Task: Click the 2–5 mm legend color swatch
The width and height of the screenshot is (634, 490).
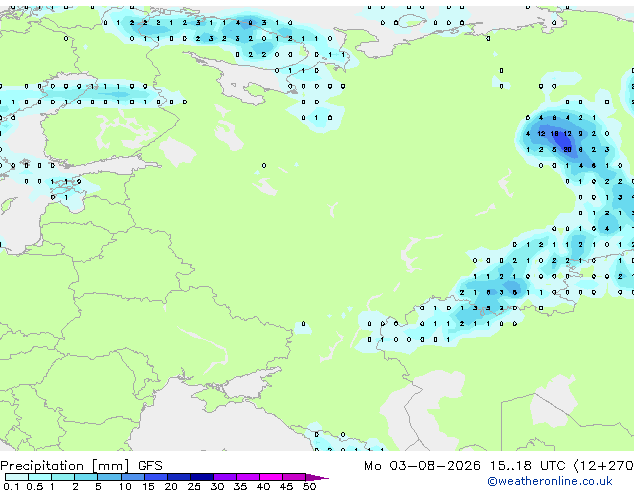Action: click(x=86, y=477)
